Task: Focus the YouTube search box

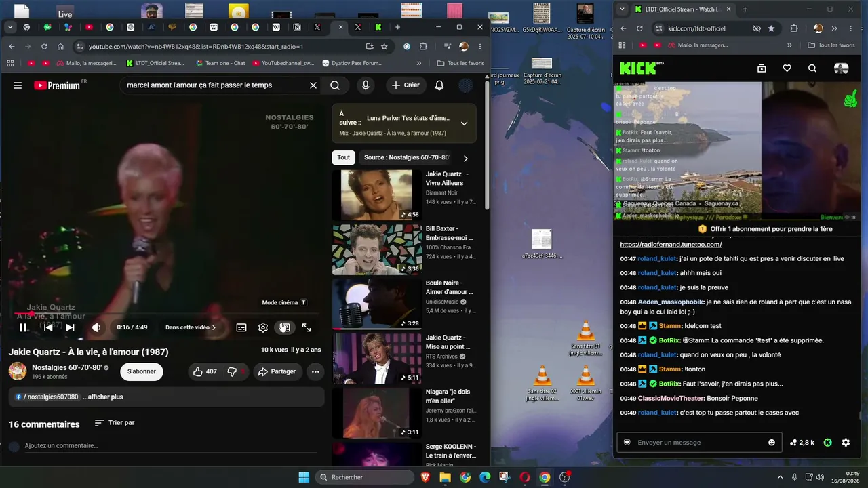Action: [212, 85]
